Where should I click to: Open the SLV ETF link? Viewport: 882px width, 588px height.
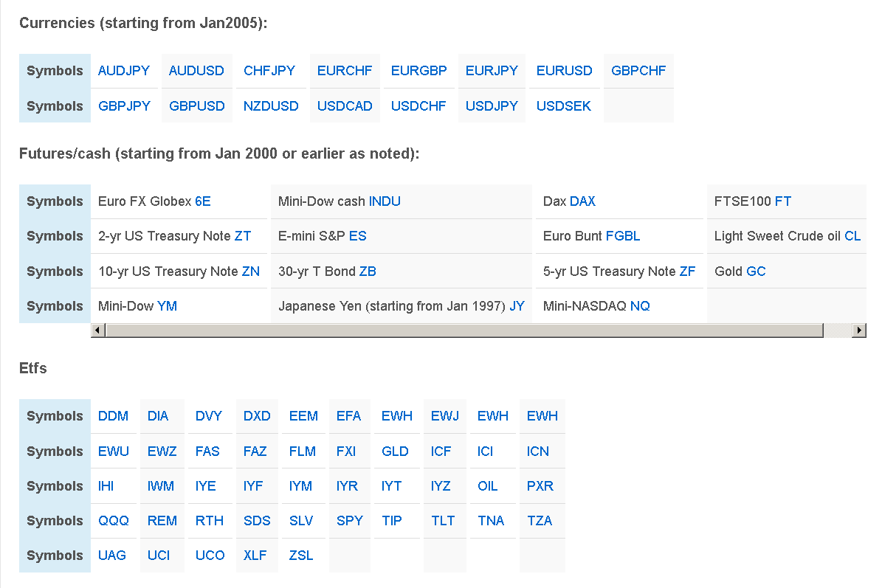tap(301, 521)
